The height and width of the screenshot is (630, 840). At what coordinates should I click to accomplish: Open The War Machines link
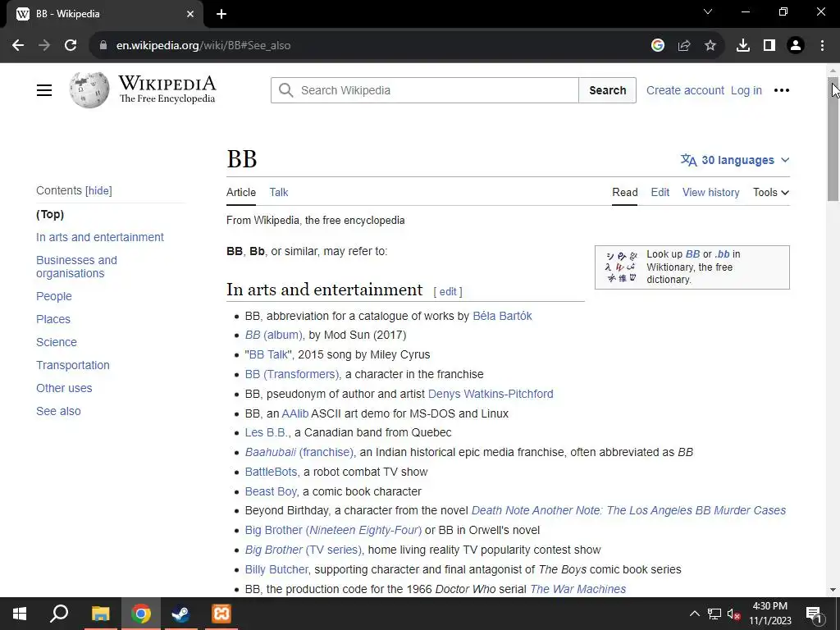click(x=578, y=589)
